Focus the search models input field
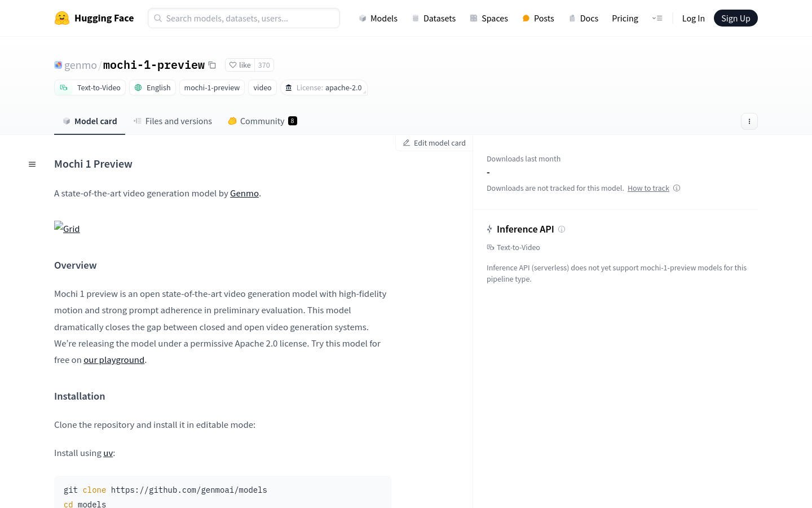This screenshot has width=812, height=508. click(244, 18)
